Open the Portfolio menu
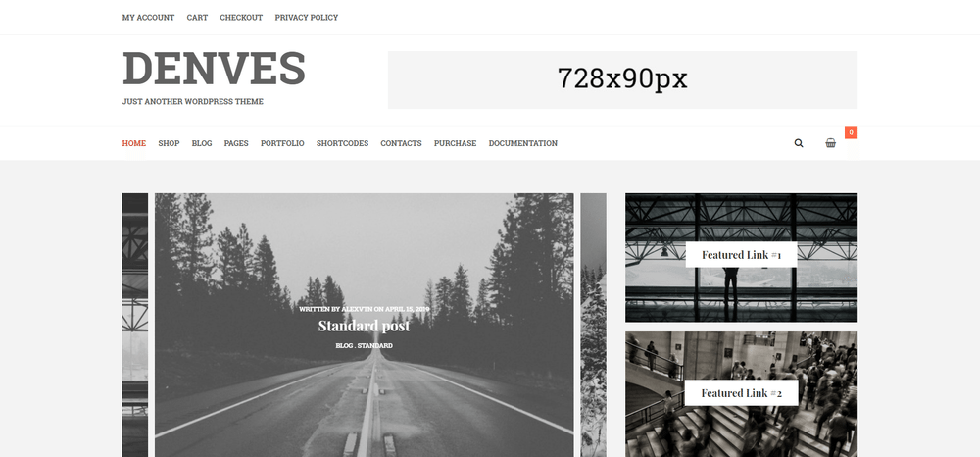The image size is (980, 457). (x=282, y=143)
